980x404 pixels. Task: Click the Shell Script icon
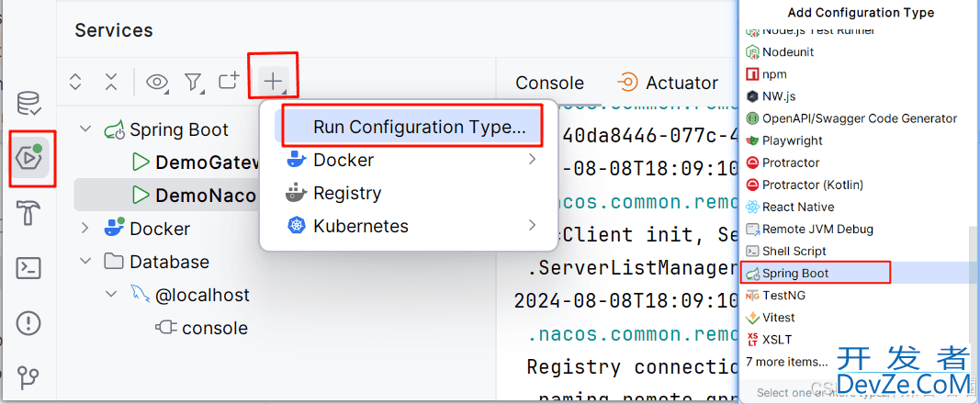pos(752,251)
